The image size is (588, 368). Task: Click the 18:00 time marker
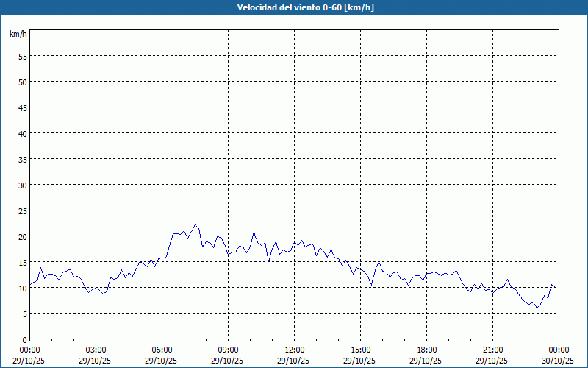426,350
